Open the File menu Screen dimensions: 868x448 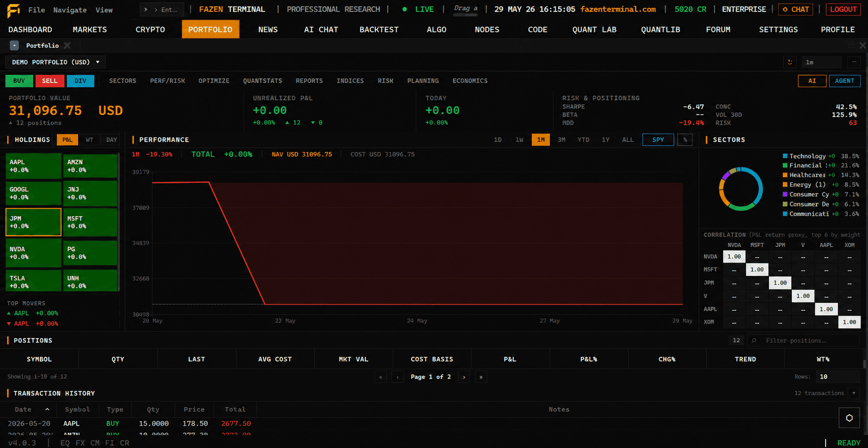pos(37,10)
